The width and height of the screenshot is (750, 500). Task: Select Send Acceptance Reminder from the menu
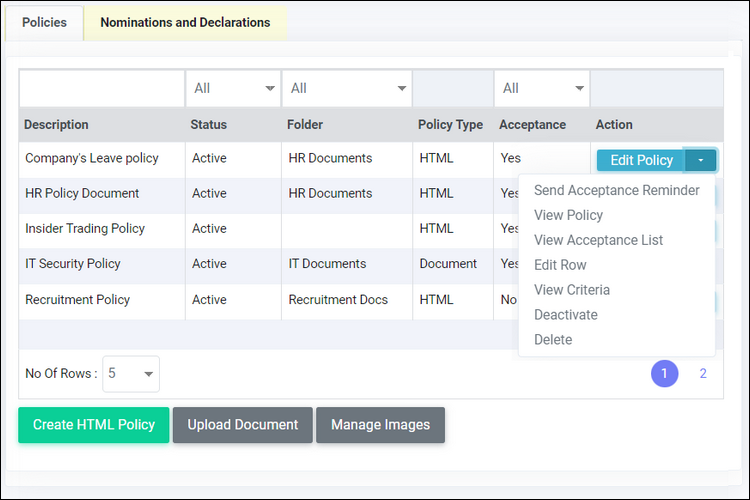point(616,190)
